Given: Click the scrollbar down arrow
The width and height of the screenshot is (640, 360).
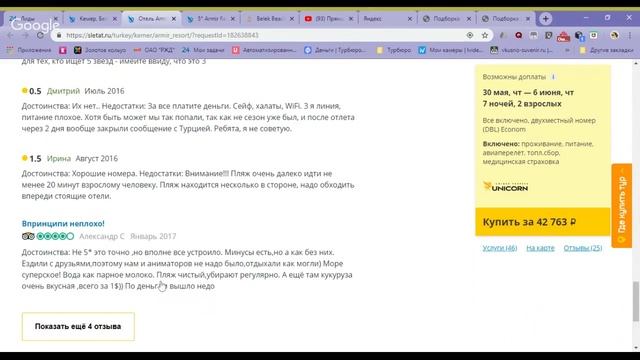Looking at the screenshot, I should coord(636,348).
